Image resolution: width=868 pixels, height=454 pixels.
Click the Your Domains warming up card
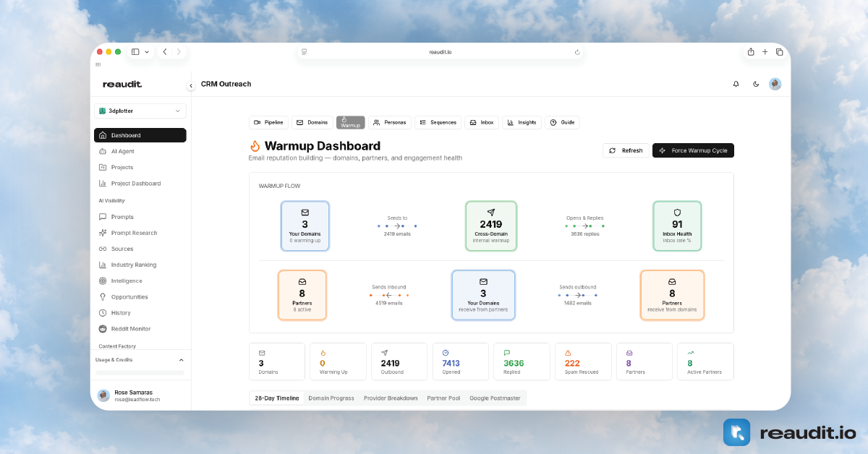[x=305, y=226]
